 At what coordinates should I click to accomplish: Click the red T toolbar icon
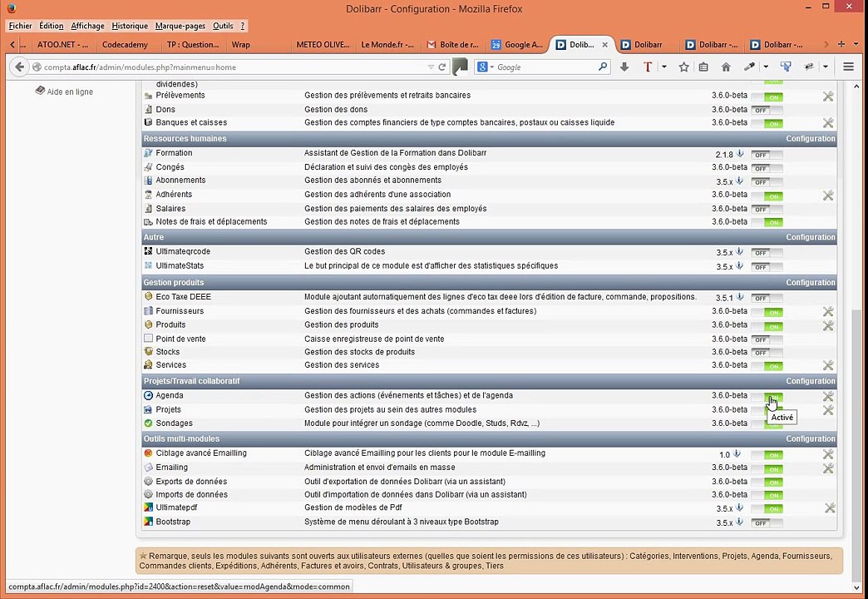pyautogui.click(x=647, y=67)
